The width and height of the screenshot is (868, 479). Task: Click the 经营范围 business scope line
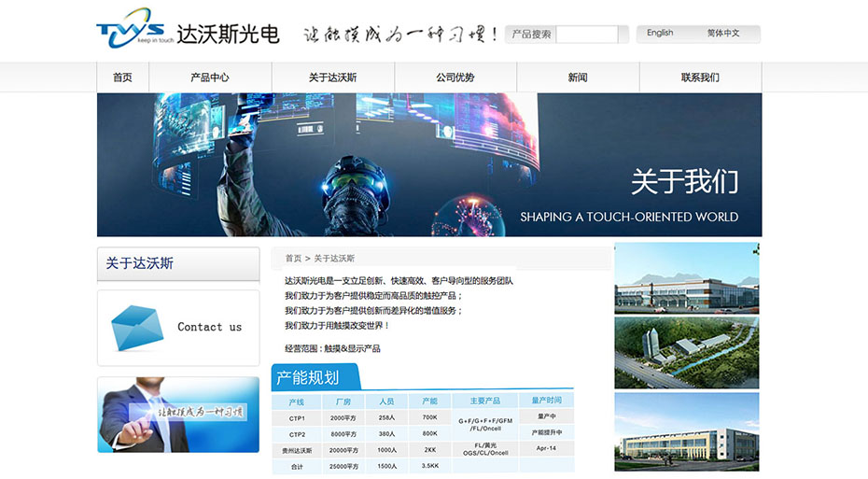[332, 348]
